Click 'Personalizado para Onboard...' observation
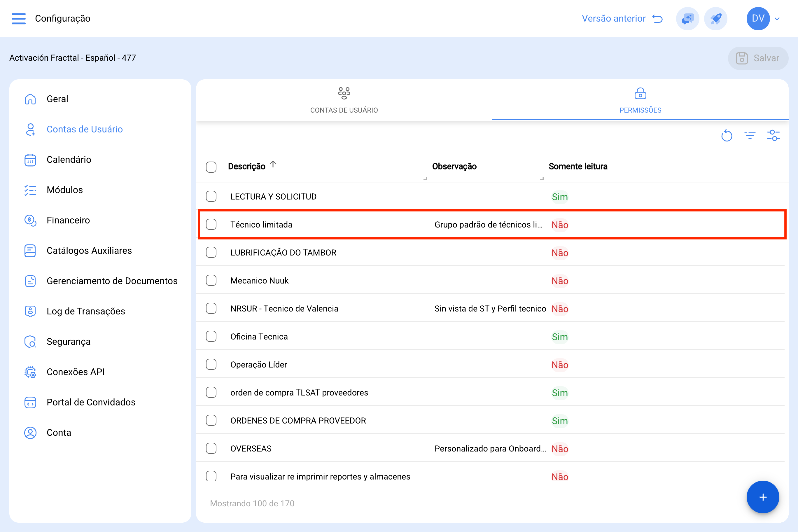 click(x=490, y=449)
